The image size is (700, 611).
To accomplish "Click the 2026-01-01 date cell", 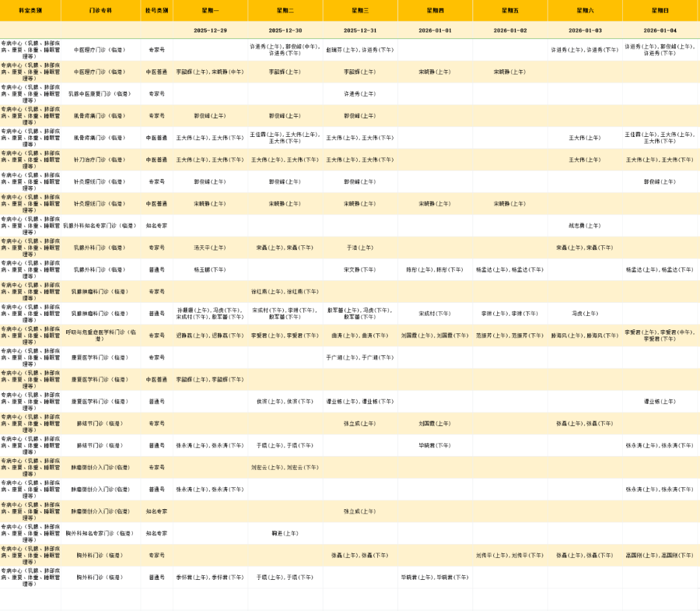I will (x=435, y=30).
